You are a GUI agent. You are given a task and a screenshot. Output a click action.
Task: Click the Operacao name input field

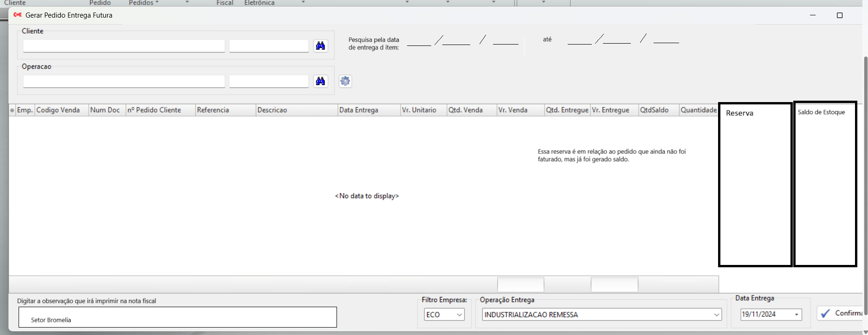(x=124, y=82)
